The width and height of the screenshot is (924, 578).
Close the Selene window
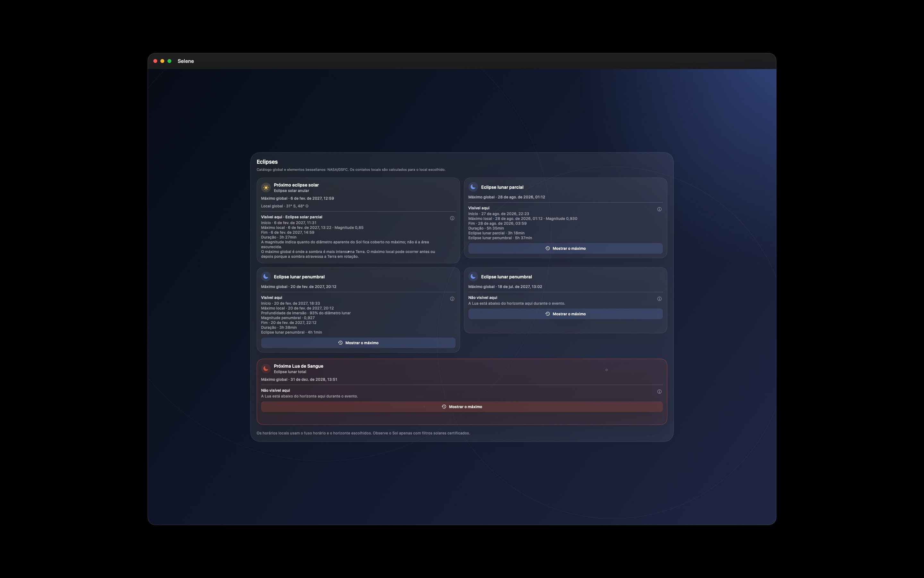point(155,61)
